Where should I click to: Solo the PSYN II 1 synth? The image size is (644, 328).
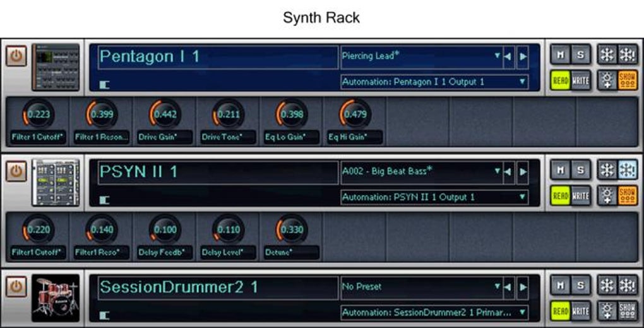coord(580,170)
